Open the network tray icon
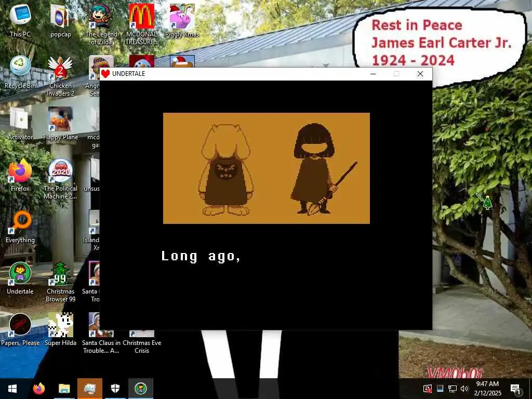Screen dimensions: 532x399 coord(453,389)
